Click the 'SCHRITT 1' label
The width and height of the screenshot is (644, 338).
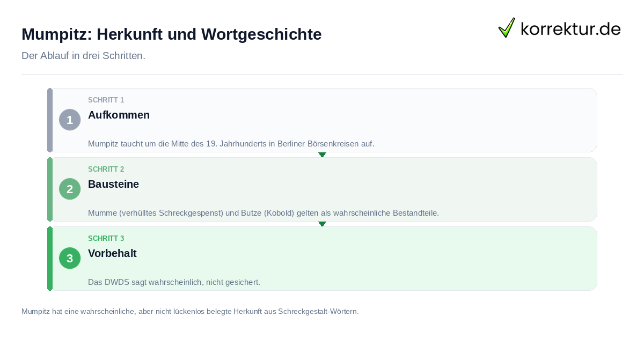106,100
